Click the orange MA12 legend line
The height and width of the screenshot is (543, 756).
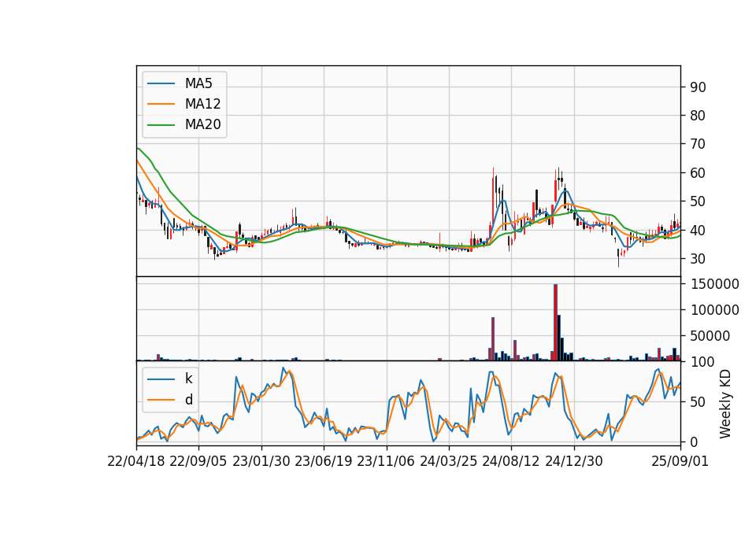161,104
